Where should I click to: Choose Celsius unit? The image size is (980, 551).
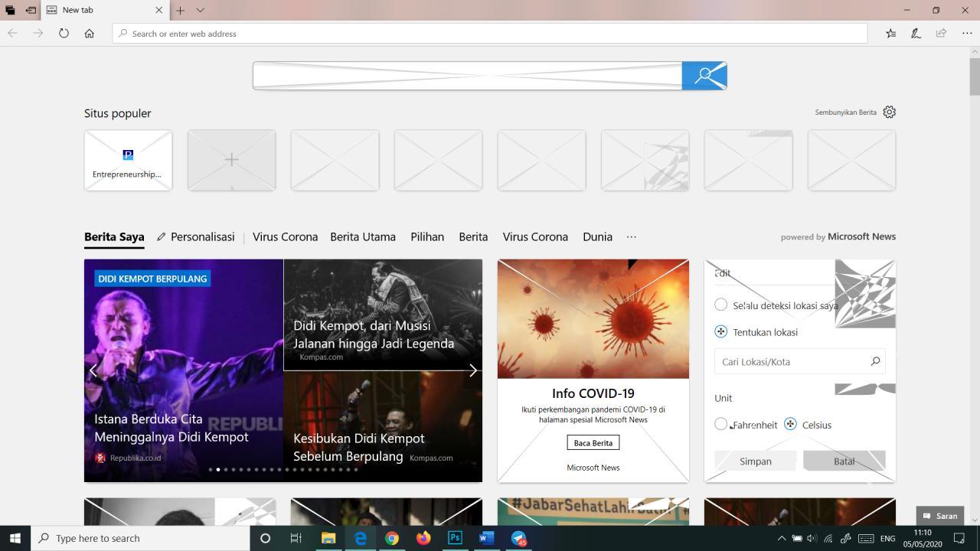click(x=791, y=424)
